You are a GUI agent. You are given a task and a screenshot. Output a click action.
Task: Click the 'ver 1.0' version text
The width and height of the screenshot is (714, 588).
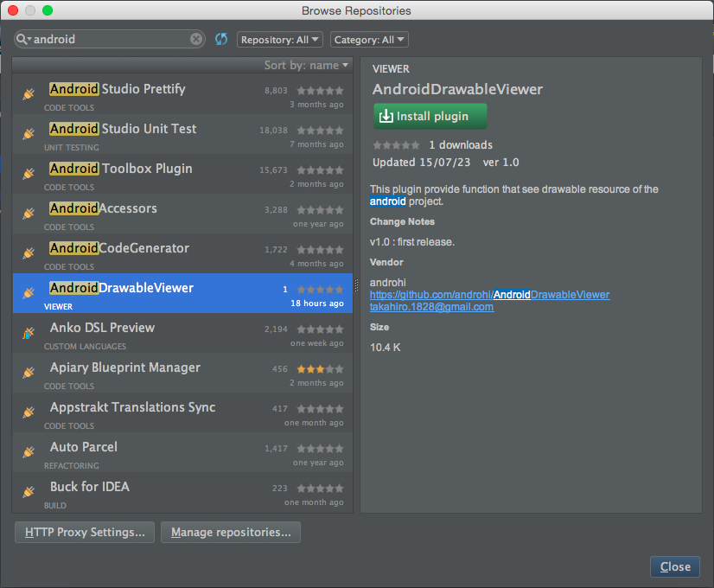(500, 163)
